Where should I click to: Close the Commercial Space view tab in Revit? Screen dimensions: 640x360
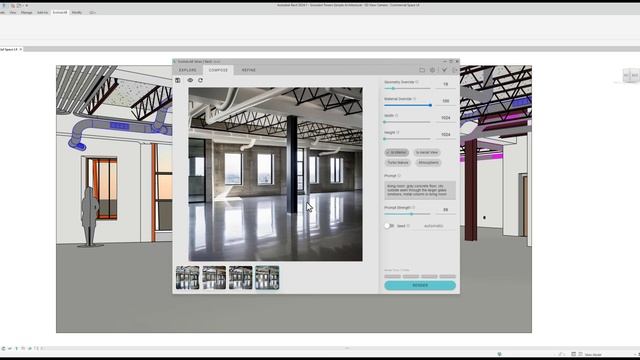pos(21,49)
